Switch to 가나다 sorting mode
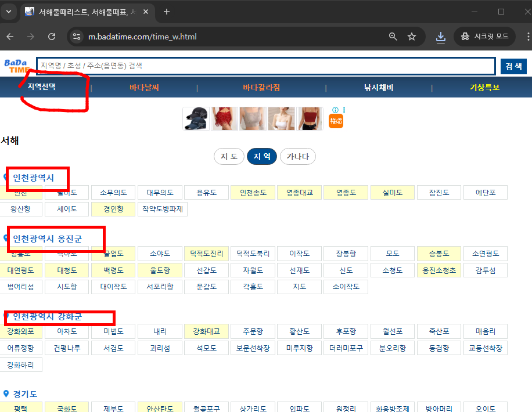 (x=298, y=156)
